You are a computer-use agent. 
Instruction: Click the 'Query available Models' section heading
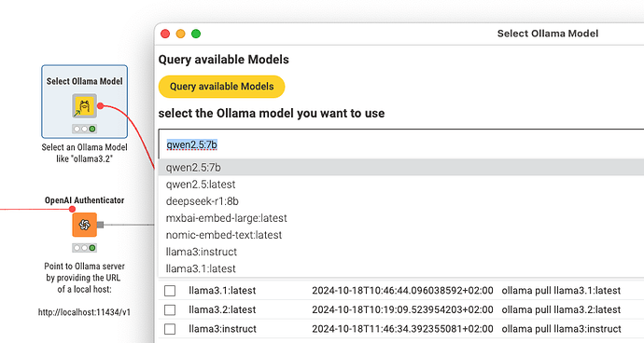point(224,60)
